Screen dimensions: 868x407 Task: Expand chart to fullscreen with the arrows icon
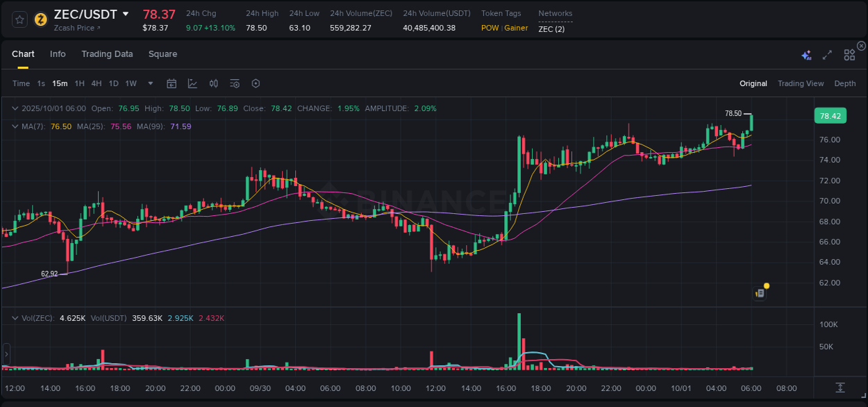(x=827, y=55)
